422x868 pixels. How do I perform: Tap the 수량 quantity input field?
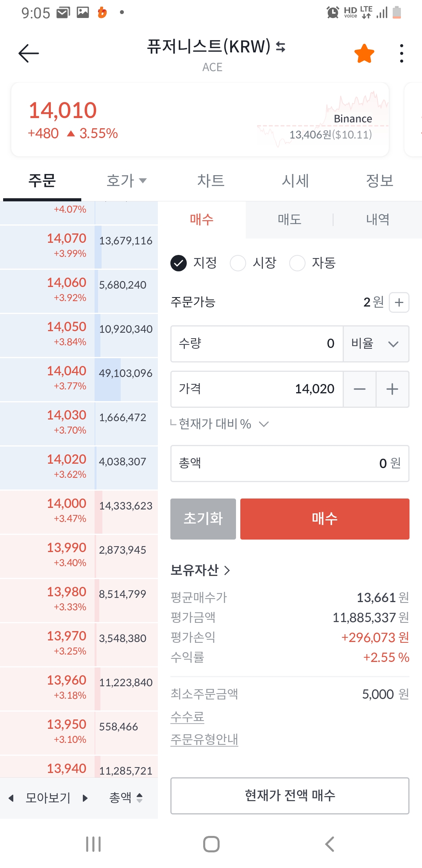point(257,344)
